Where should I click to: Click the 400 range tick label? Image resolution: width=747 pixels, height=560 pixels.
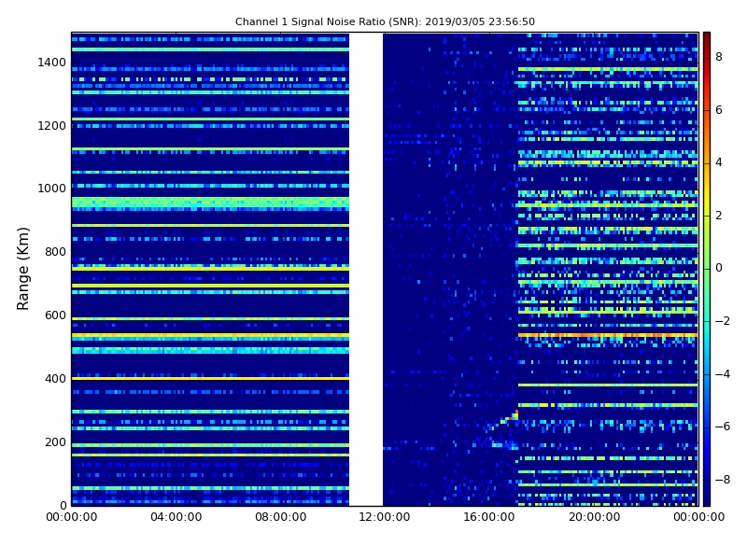(55, 379)
